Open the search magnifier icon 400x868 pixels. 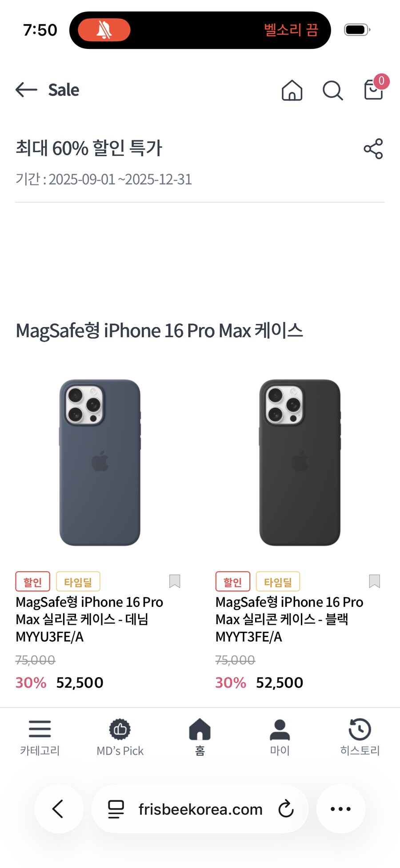click(x=332, y=90)
